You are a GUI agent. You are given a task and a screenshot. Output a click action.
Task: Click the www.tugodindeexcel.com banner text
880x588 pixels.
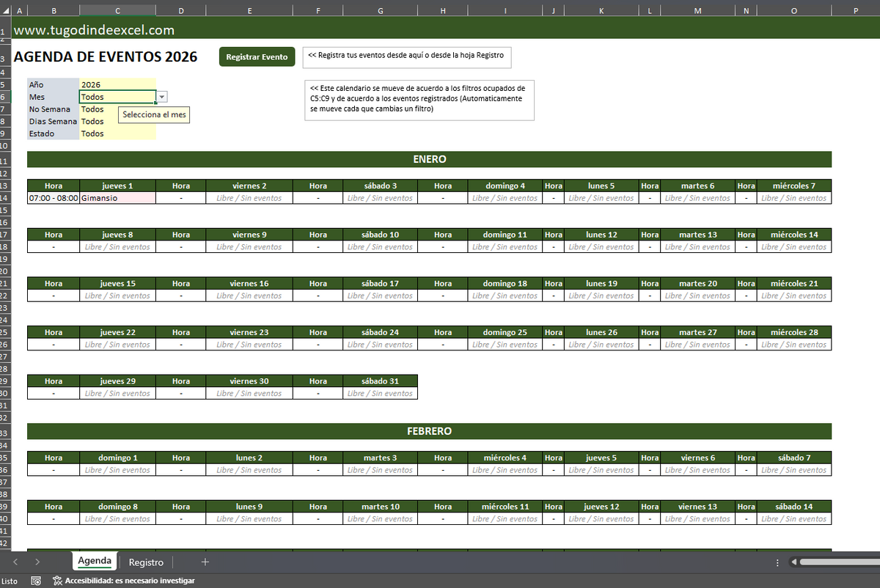94,30
